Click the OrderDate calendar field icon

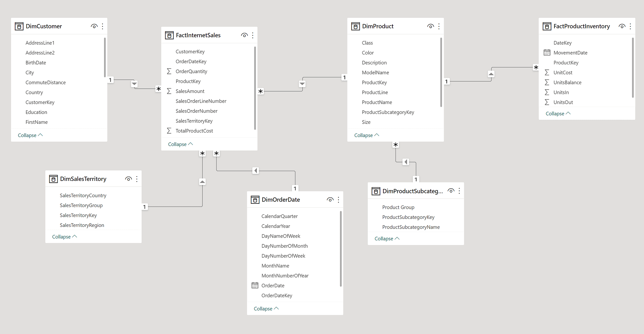255,285
